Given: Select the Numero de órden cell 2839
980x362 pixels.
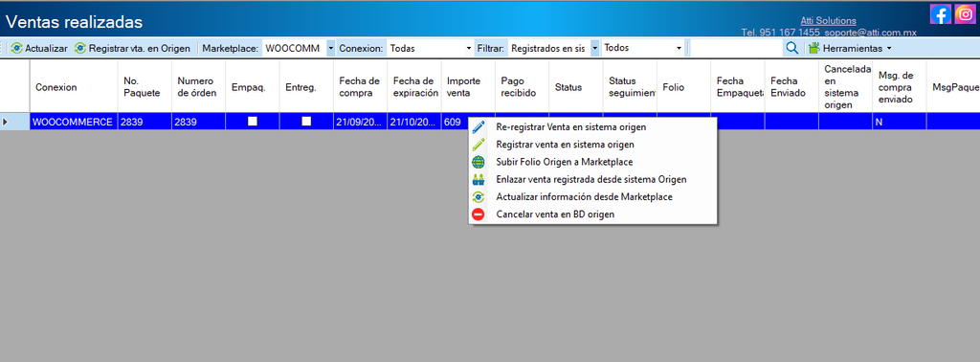Looking at the screenshot, I should coord(198,122).
